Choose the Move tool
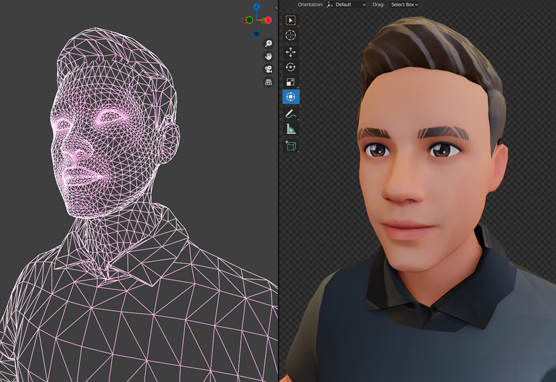This screenshot has width=556, height=382. pyautogui.click(x=291, y=52)
